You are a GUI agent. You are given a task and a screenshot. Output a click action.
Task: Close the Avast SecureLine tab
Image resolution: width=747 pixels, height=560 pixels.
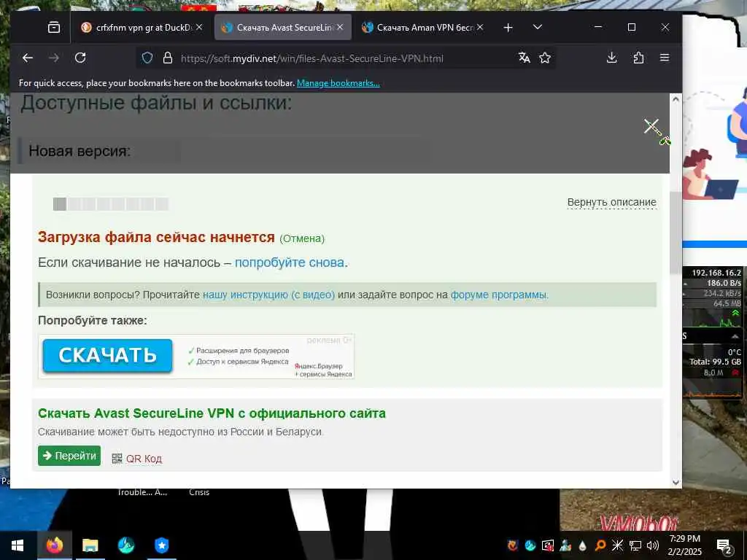pyautogui.click(x=340, y=27)
